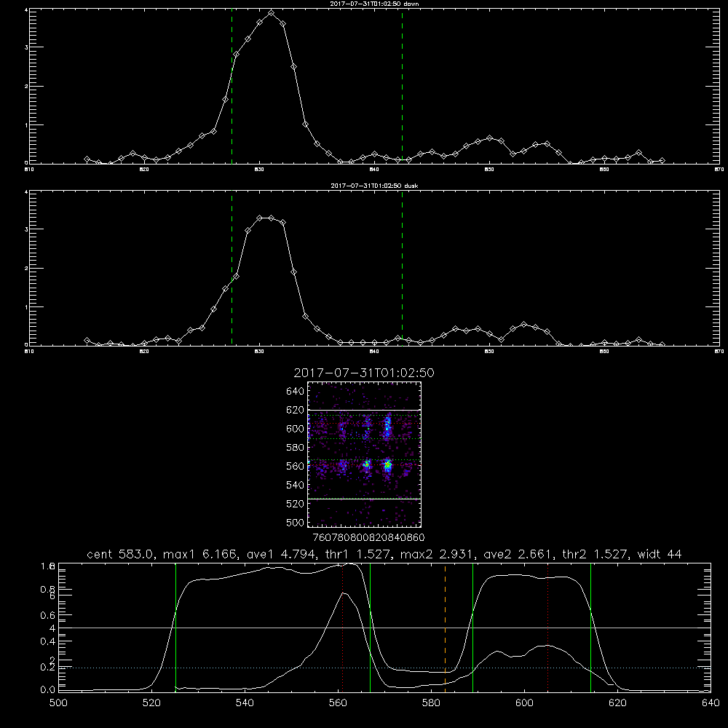Click the dusk plot title 2017-07-31T01:02:50 dusk
The image size is (728, 728).
pyautogui.click(x=374, y=186)
